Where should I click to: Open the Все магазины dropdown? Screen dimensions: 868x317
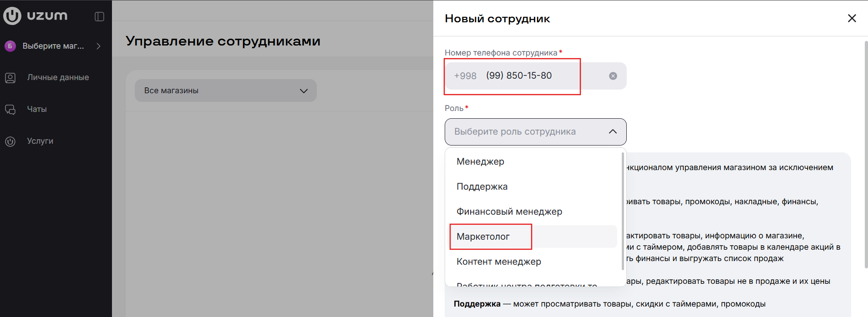click(226, 91)
